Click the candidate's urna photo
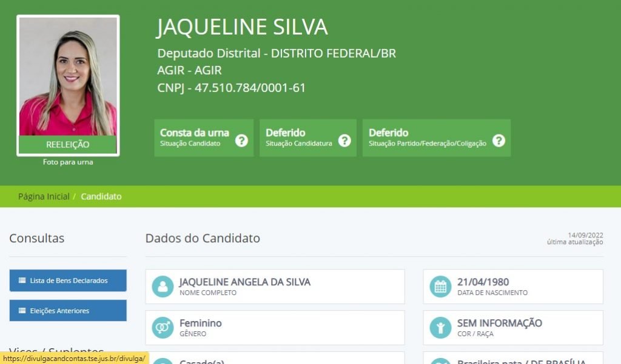Image resolution: width=621 pixels, height=364 pixels. [x=68, y=77]
